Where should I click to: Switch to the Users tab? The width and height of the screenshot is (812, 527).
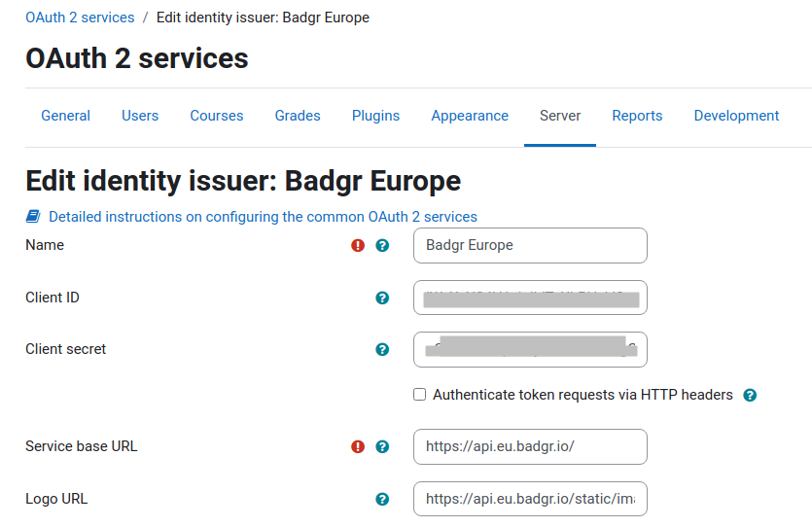(x=140, y=116)
